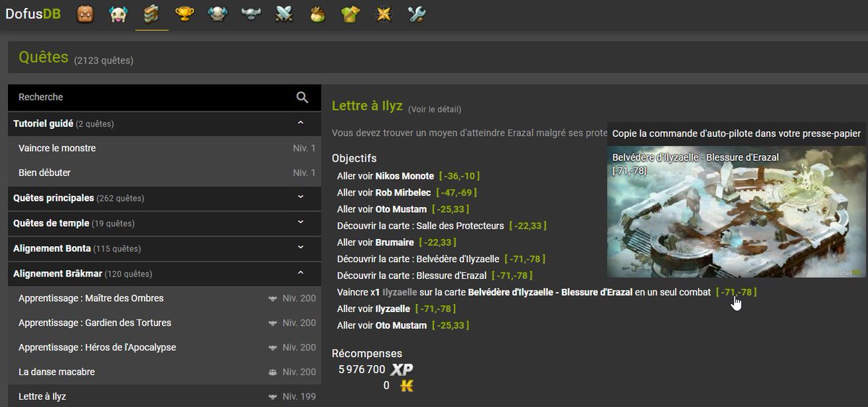This screenshot has width=868, height=407.
Task: Click the Lettre à Ilyz quest title
Action: (x=367, y=106)
